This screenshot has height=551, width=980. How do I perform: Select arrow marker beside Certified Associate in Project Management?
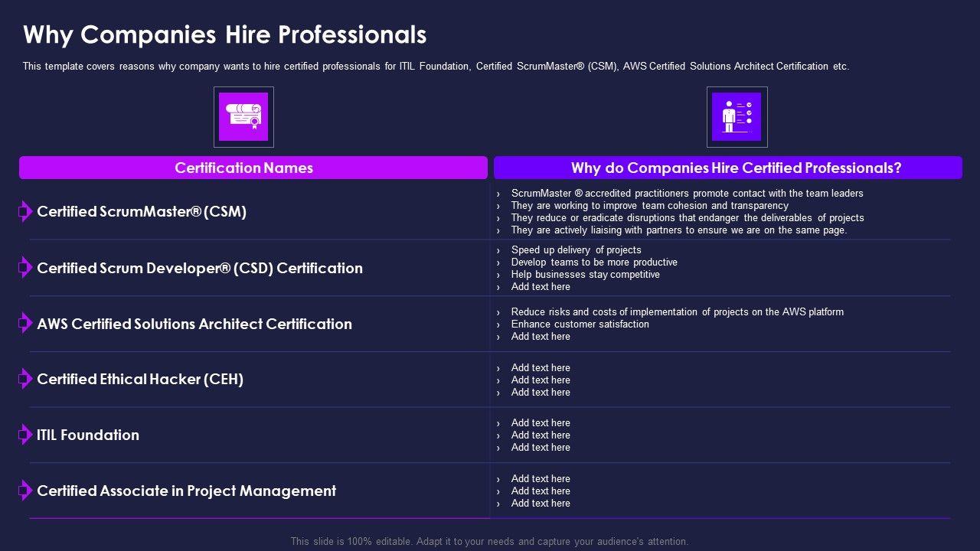[25, 491]
